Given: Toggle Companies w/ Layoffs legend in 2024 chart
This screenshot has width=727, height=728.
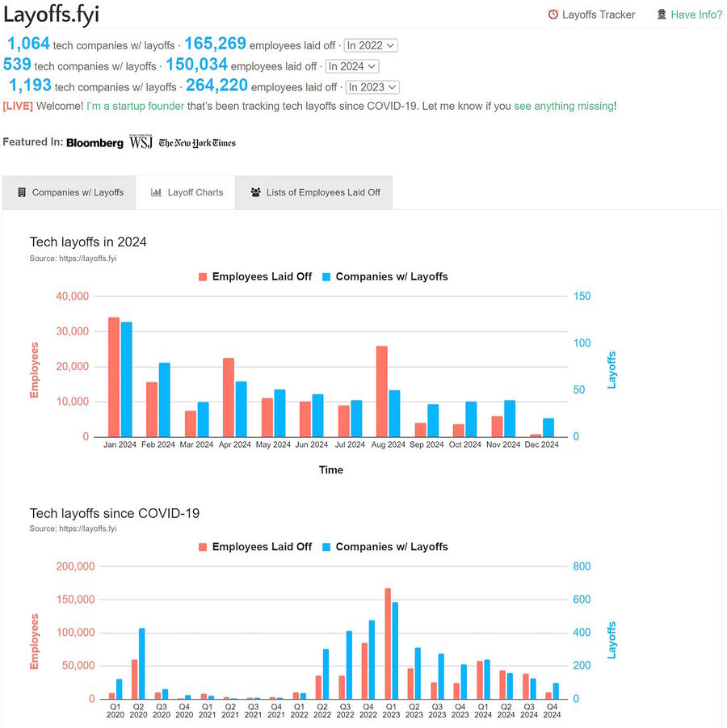Looking at the screenshot, I should click(385, 276).
